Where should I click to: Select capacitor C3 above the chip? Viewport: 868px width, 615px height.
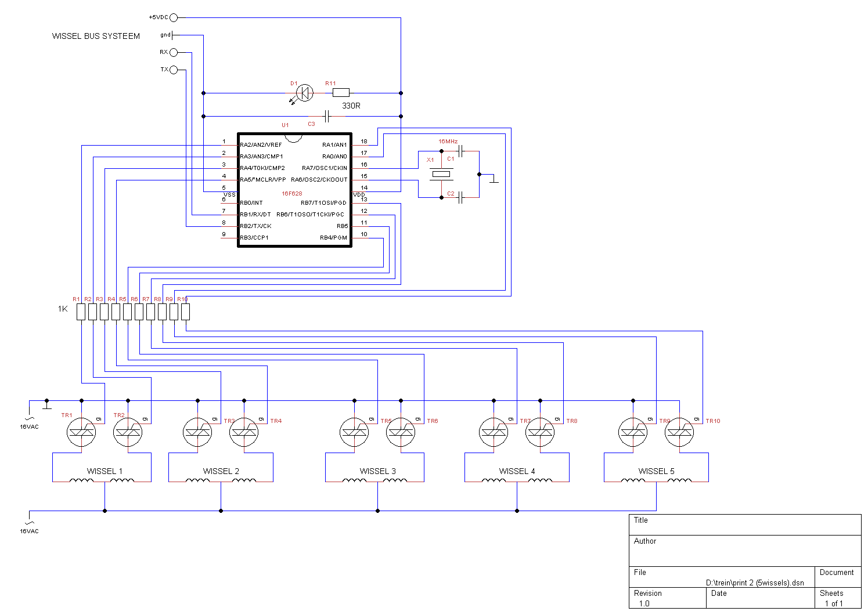pyautogui.click(x=327, y=117)
